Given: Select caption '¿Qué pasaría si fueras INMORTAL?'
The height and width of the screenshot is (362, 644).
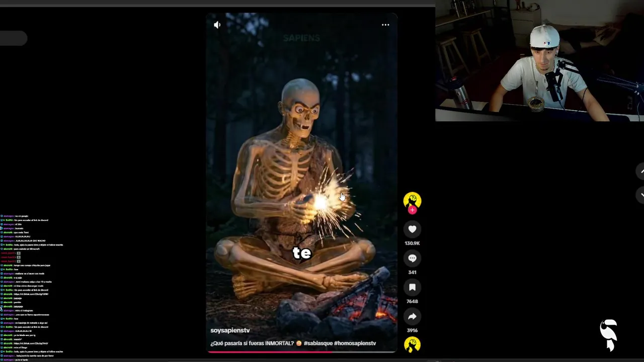Looking at the screenshot, I should [x=252, y=343].
